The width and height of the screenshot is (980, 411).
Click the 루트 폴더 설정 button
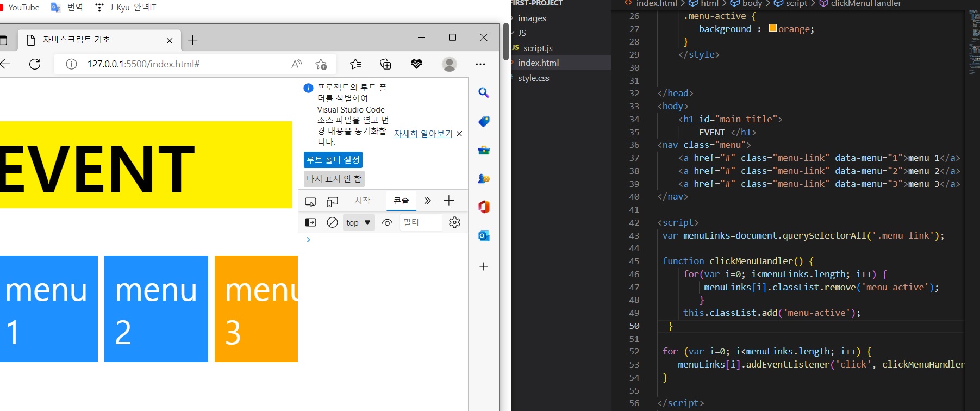click(x=333, y=160)
